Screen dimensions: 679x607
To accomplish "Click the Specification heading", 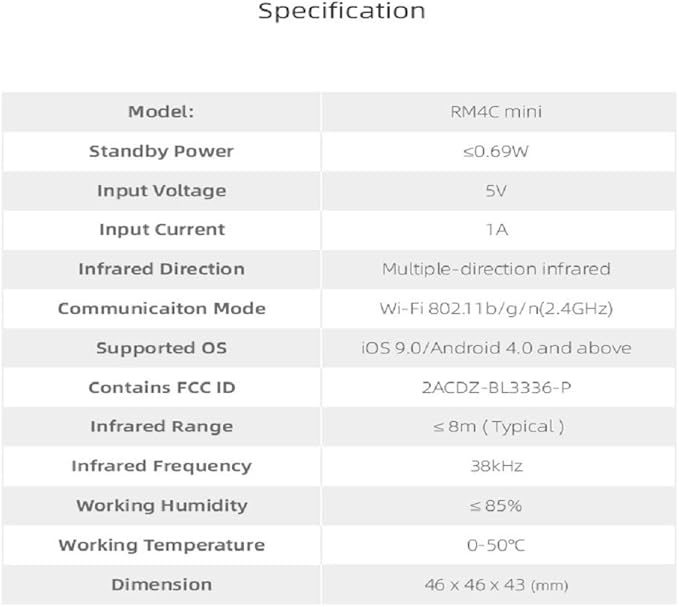I will pyautogui.click(x=342, y=12).
